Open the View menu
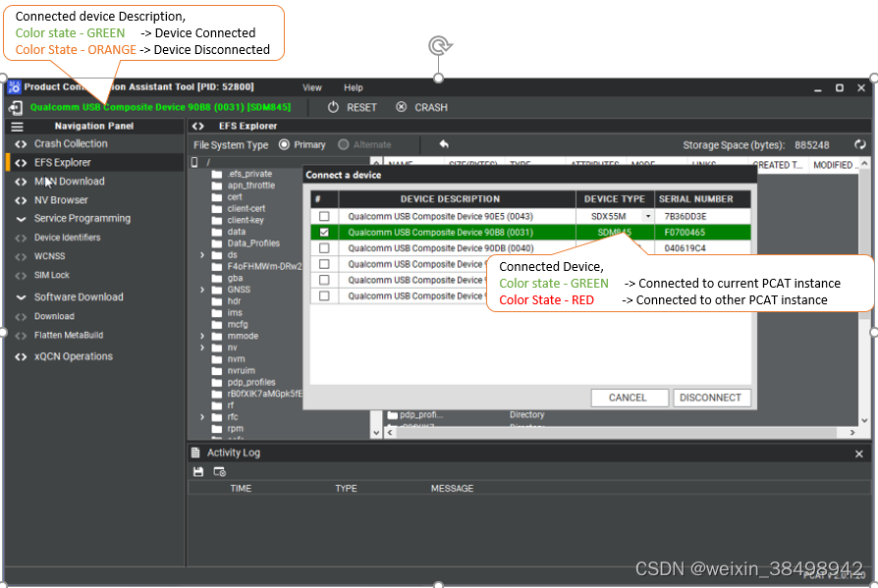The width and height of the screenshot is (878, 588). pyautogui.click(x=312, y=87)
